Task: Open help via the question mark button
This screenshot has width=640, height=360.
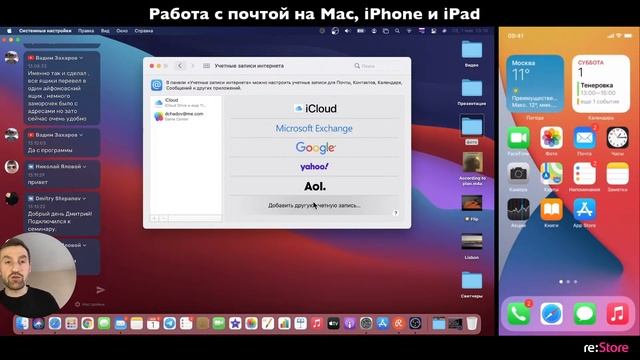Action: point(396,213)
